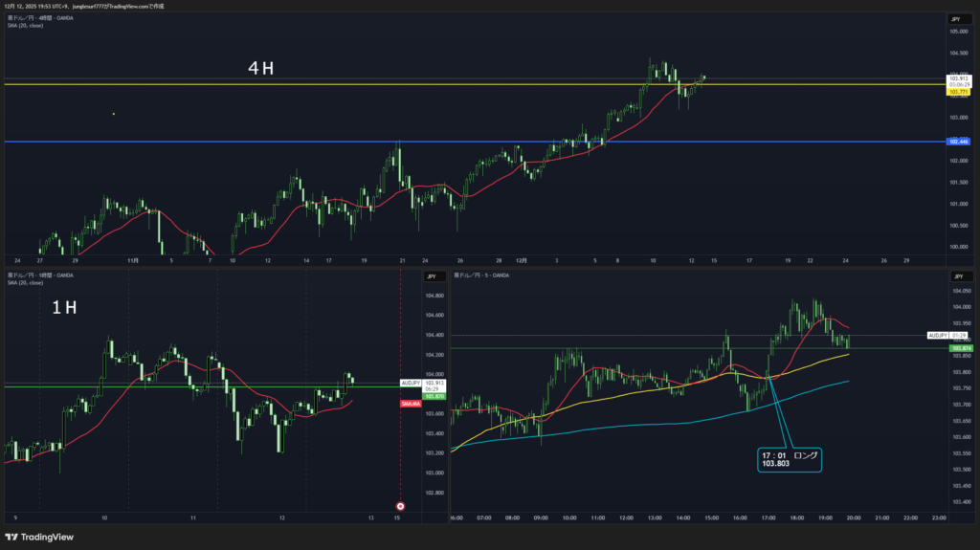Click the TradingView logo at bottom left
Screen dimensions: 980x550
coord(40,537)
